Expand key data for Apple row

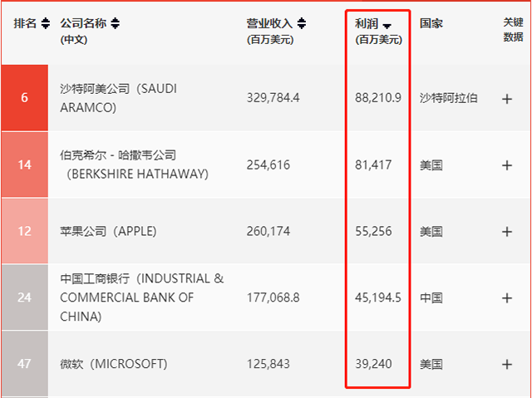coord(507,231)
